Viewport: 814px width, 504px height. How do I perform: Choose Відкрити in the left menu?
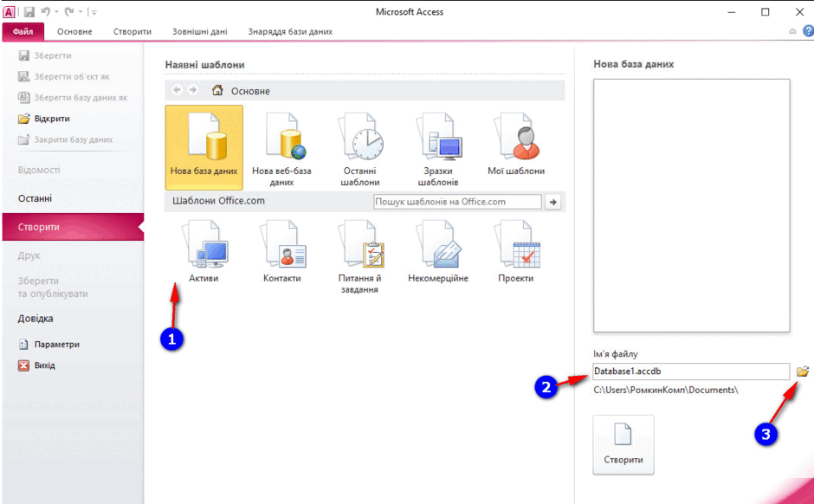(43, 119)
